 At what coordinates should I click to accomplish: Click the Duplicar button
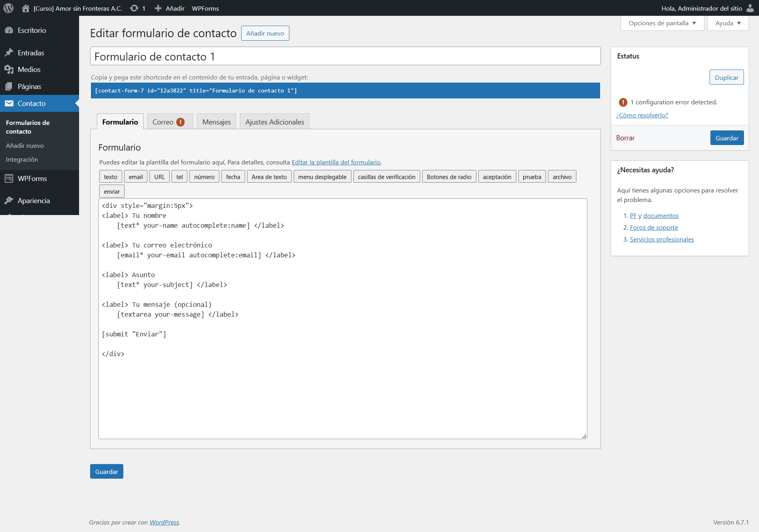point(726,78)
